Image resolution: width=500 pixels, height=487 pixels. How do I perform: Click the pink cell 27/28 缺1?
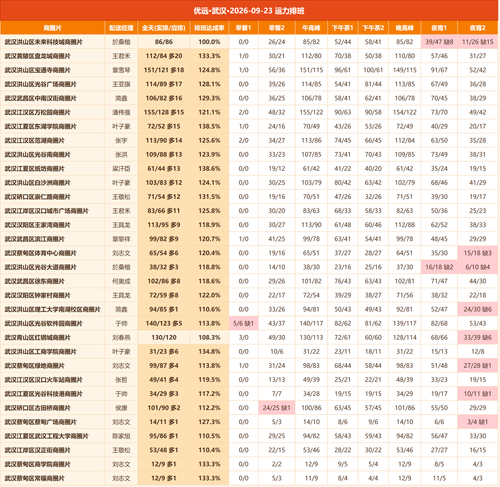click(478, 366)
